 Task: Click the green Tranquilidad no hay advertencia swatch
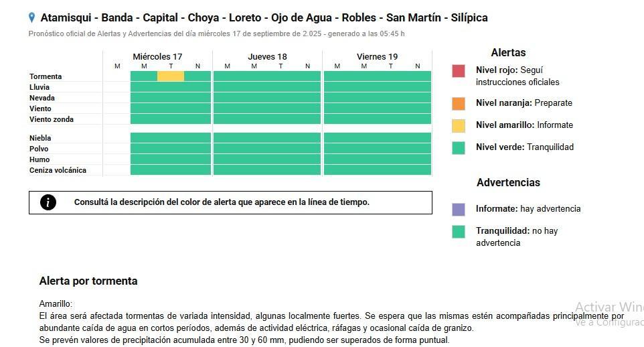[x=459, y=232]
